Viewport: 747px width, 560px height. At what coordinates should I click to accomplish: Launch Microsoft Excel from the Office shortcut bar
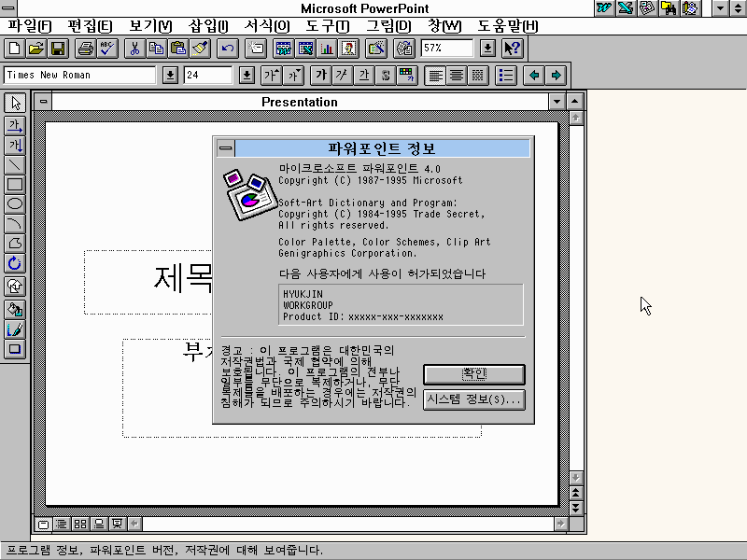[x=626, y=8]
